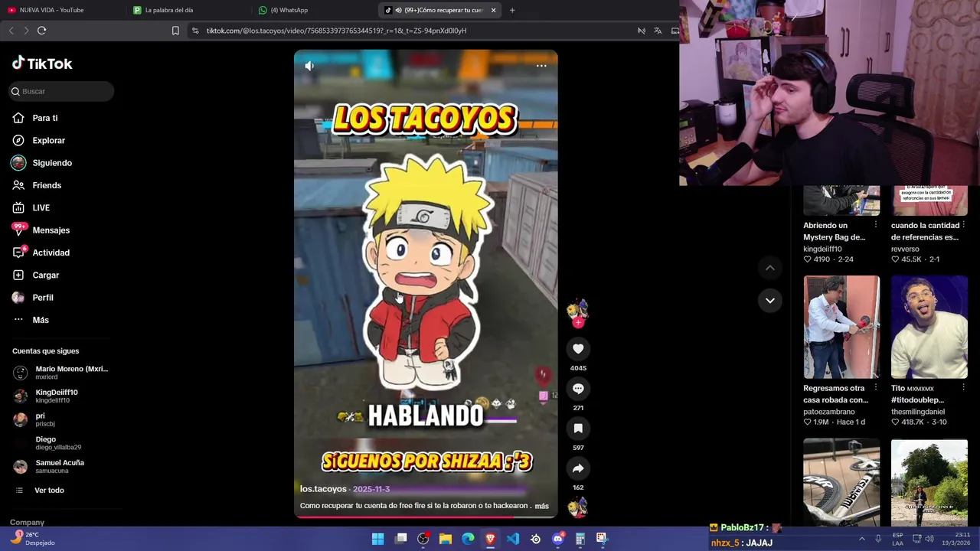Open 'cuando la cantidad de referencias' video title
980x551 pixels.
pos(925,231)
